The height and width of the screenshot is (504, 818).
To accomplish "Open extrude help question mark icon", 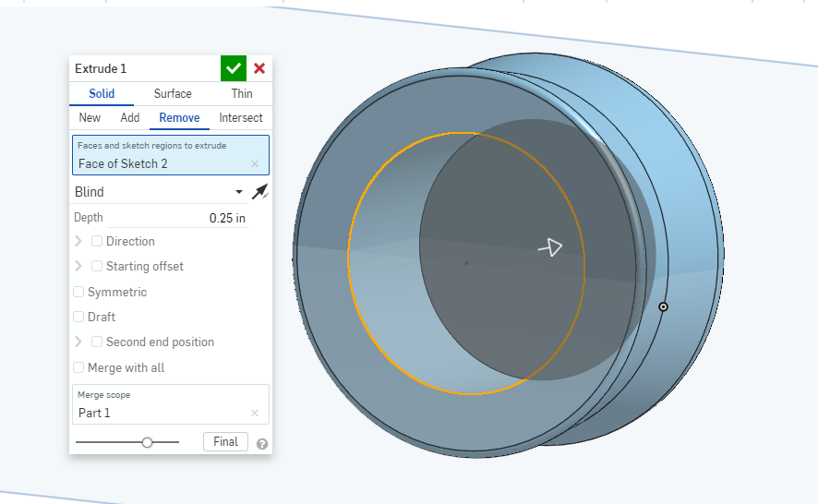I will [262, 444].
